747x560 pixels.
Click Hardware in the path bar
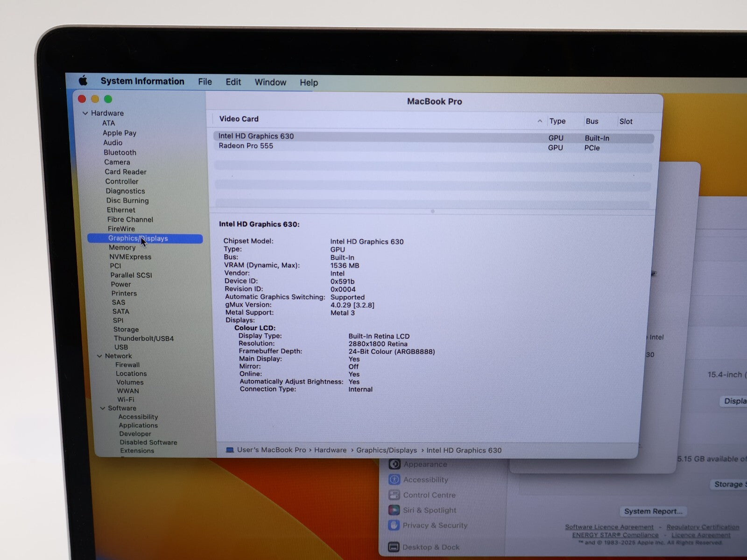tap(330, 450)
